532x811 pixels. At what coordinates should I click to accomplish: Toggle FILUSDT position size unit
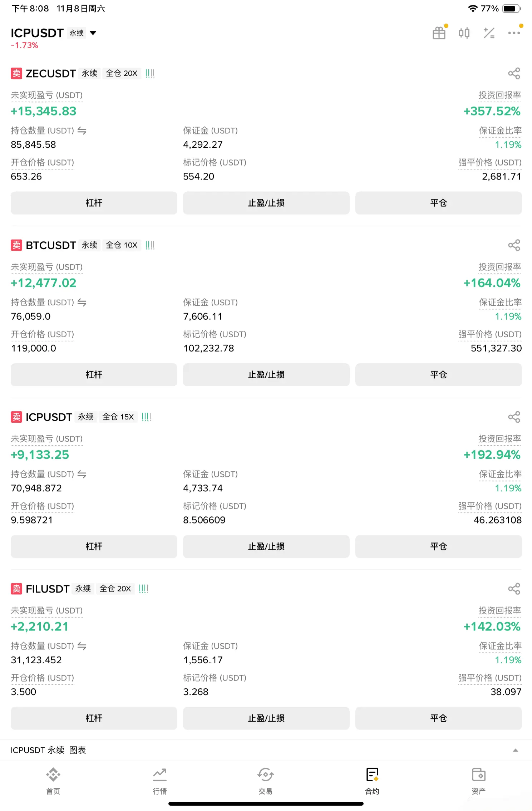82,646
